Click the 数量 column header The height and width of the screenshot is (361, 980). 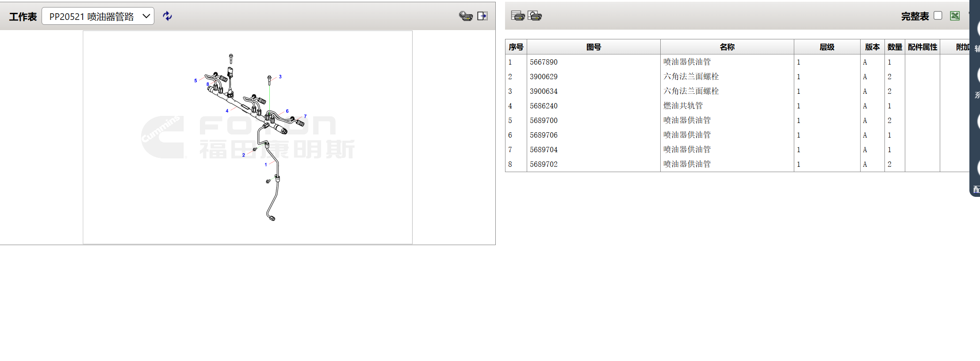click(x=894, y=47)
